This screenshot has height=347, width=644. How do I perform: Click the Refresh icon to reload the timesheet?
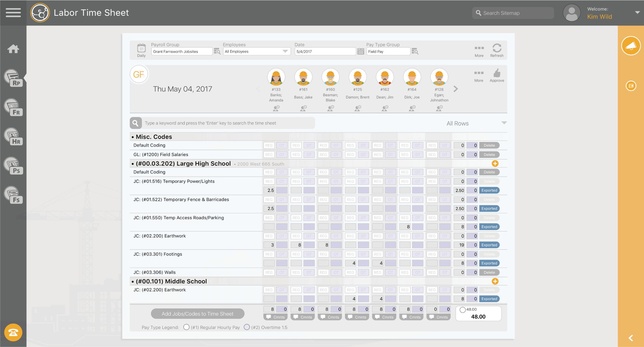497,49
